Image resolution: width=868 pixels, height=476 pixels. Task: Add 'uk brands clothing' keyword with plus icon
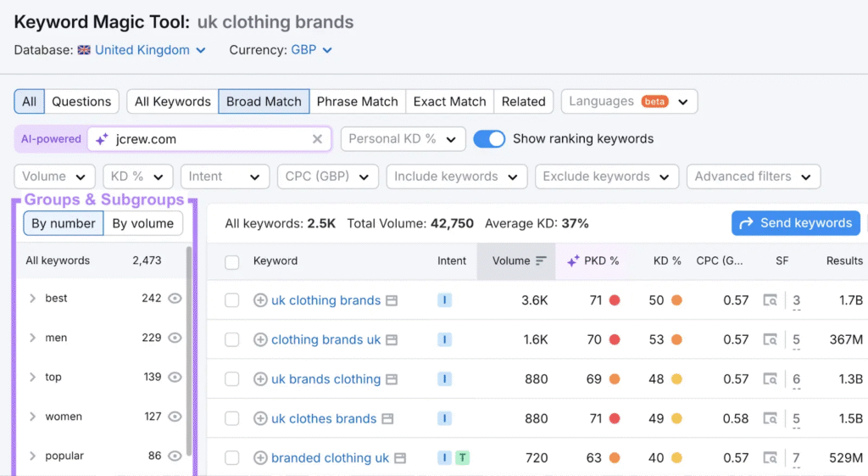tap(260, 379)
